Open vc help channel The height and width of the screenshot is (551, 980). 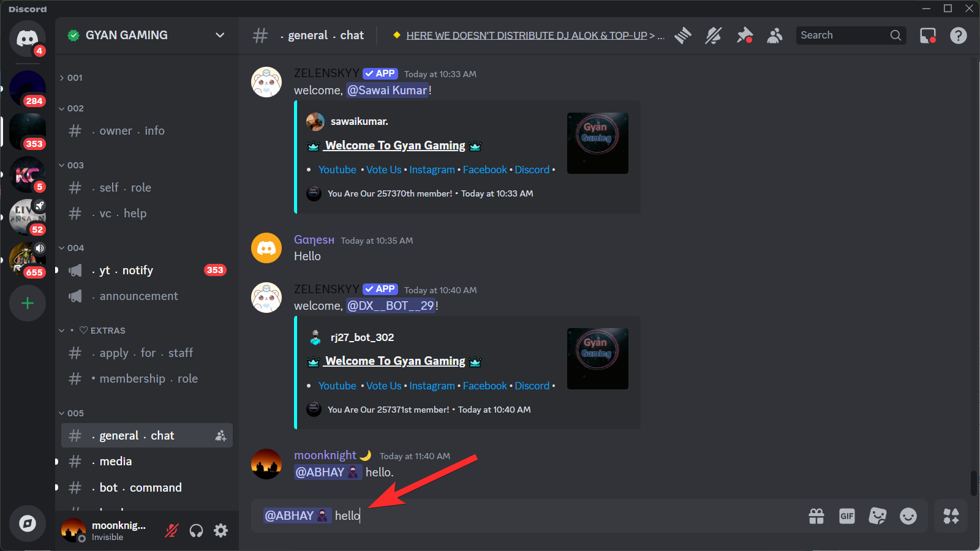(x=147, y=214)
